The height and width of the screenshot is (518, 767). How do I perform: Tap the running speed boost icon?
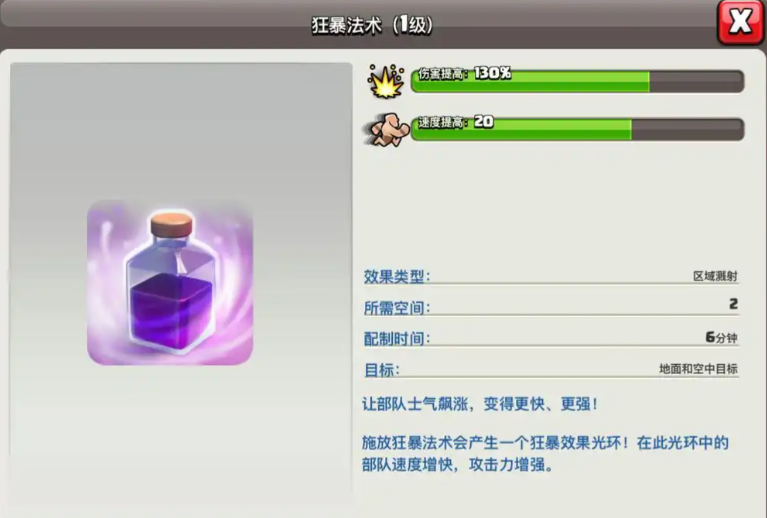pos(387,130)
